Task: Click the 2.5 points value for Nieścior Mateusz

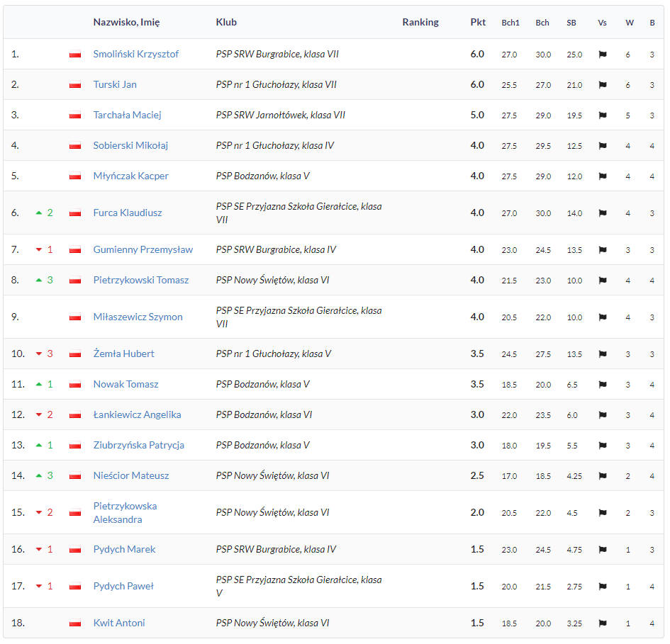Action: point(477,475)
